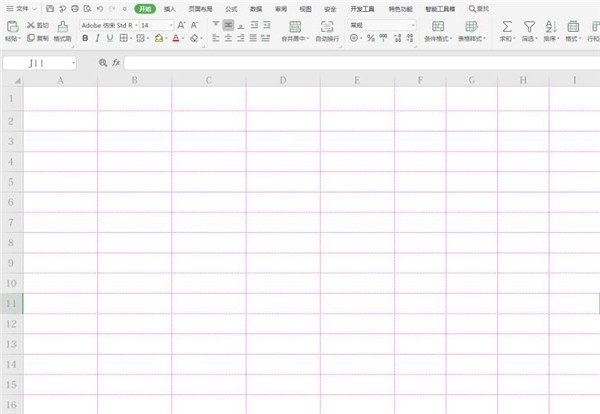Click the AutoSum sigma icon
The image size is (600, 414).
(x=507, y=26)
